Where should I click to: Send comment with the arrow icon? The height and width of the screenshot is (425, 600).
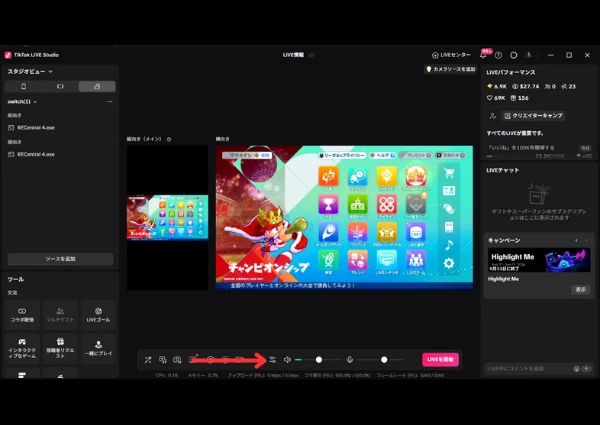586,369
